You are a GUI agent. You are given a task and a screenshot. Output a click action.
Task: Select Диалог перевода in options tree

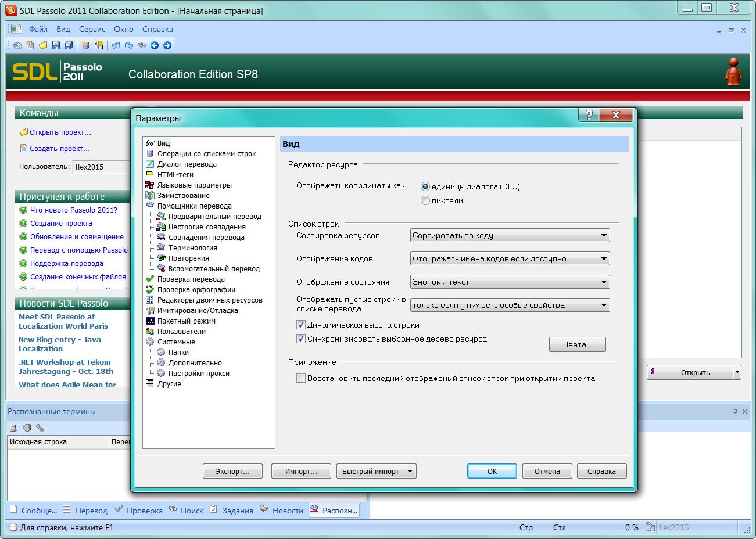(x=187, y=164)
